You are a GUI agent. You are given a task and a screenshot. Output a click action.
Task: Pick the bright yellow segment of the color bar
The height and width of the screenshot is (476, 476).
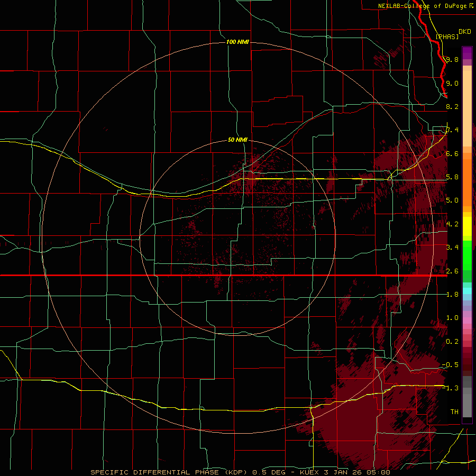click(467, 226)
